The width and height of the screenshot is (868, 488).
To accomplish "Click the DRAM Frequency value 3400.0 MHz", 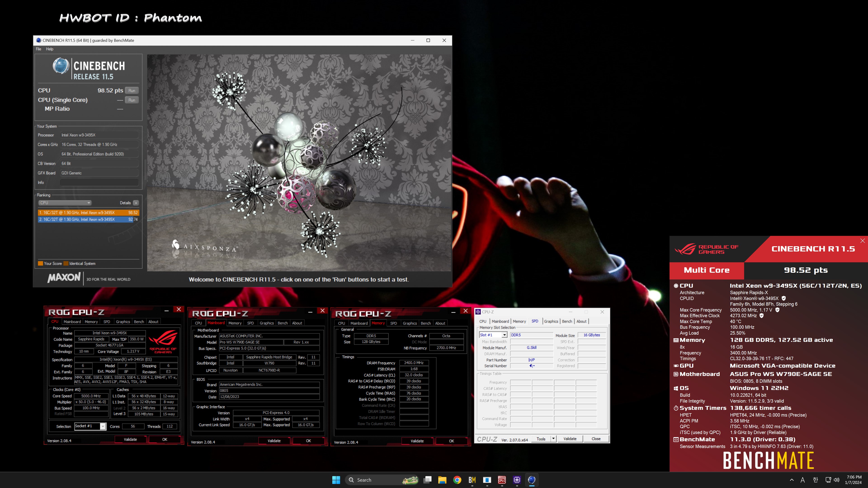I will pyautogui.click(x=414, y=363).
